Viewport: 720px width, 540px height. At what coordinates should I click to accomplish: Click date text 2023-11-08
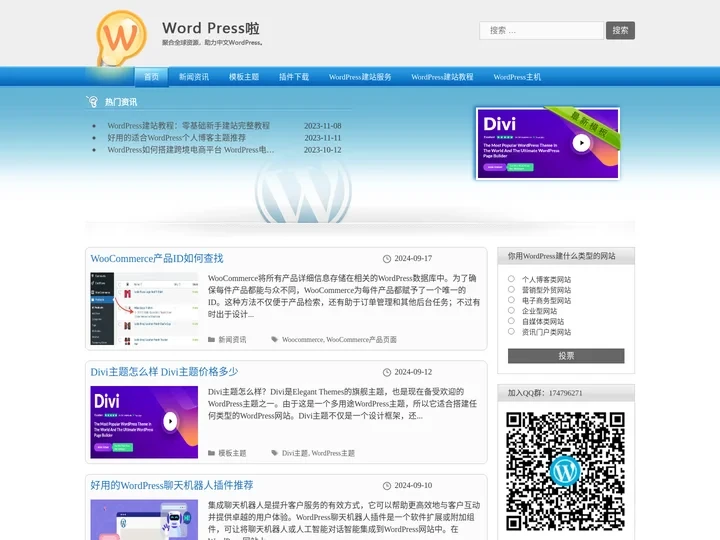[323, 126]
